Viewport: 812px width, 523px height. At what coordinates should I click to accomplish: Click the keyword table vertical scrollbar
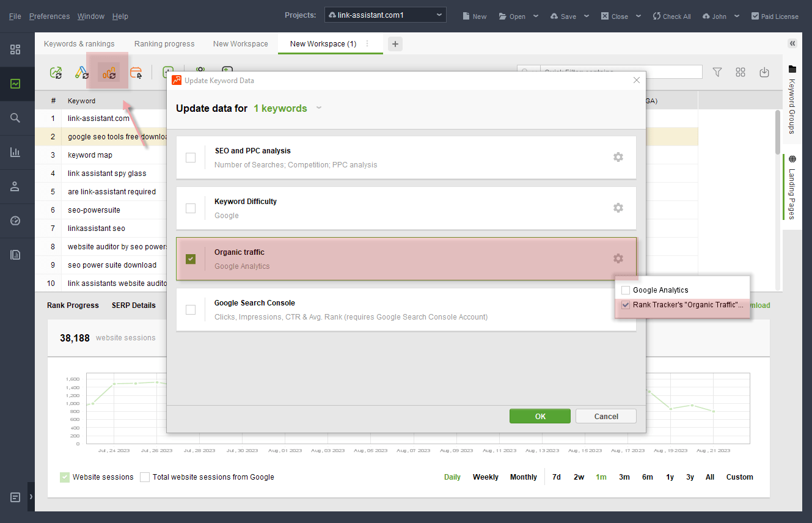coord(778,132)
